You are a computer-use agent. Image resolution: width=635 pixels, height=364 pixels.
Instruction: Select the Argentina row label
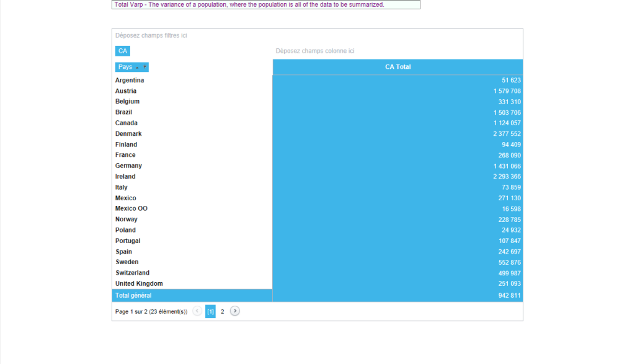130,80
